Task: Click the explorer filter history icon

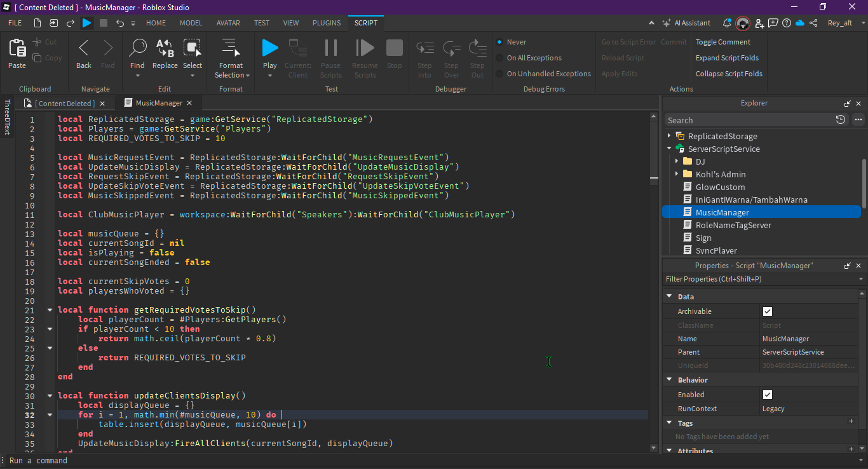Action: [x=841, y=120]
